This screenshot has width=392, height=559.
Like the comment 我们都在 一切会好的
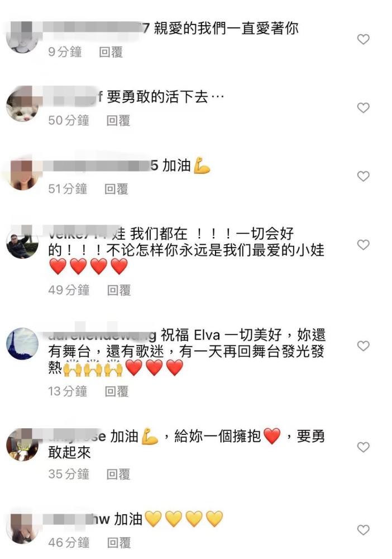click(363, 245)
